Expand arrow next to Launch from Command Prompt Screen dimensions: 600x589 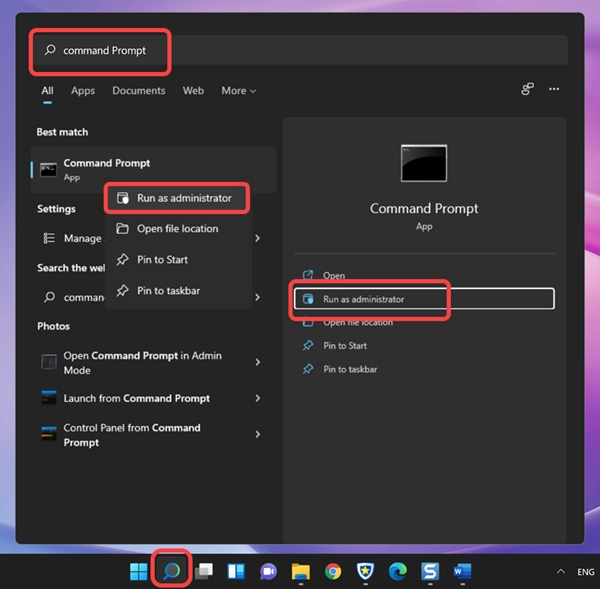point(258,398)
